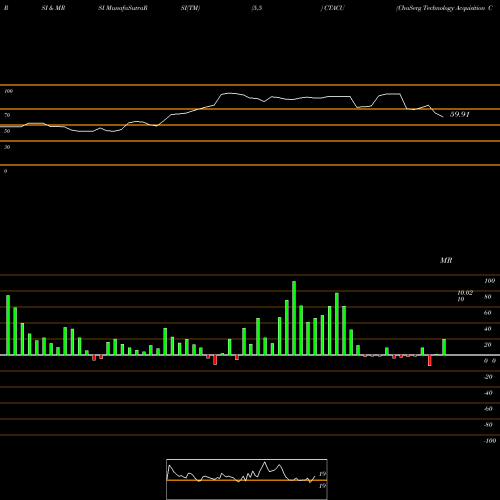500x500 pixels.
Task: Click the RSI value 59.91 label
Action: pos(460,114)
